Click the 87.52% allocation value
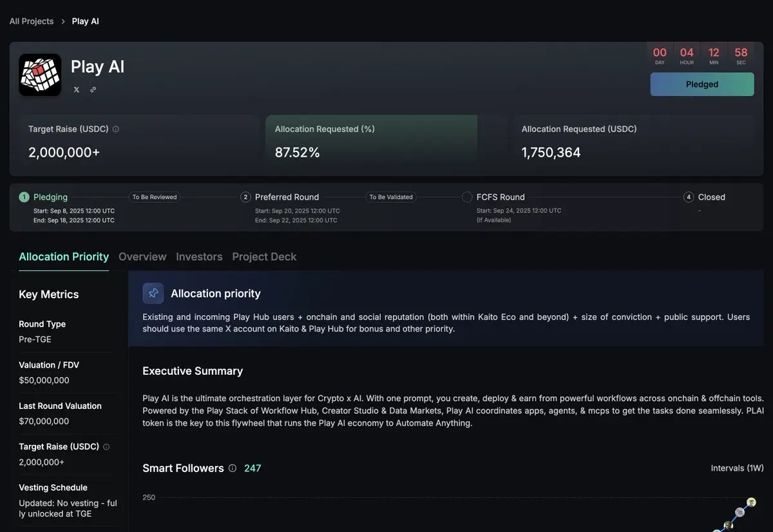The height and width of the screenshot is (532, 773). (298, 153)
